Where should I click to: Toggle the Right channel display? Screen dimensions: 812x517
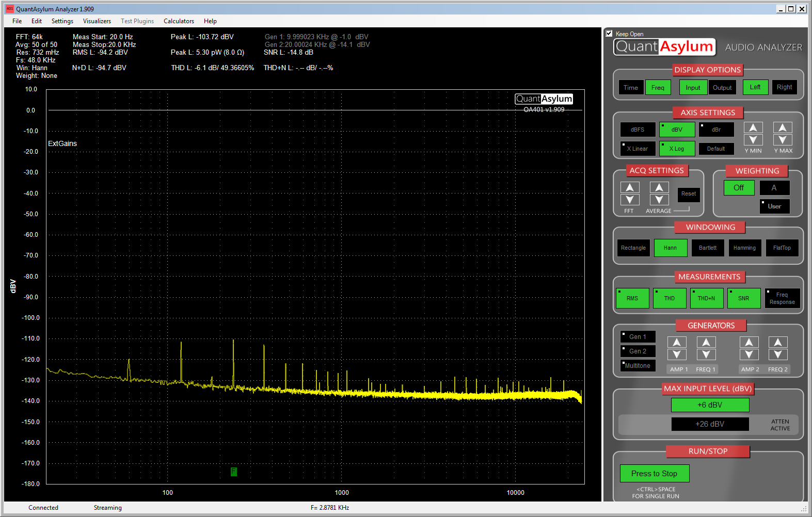coord(785,87)
